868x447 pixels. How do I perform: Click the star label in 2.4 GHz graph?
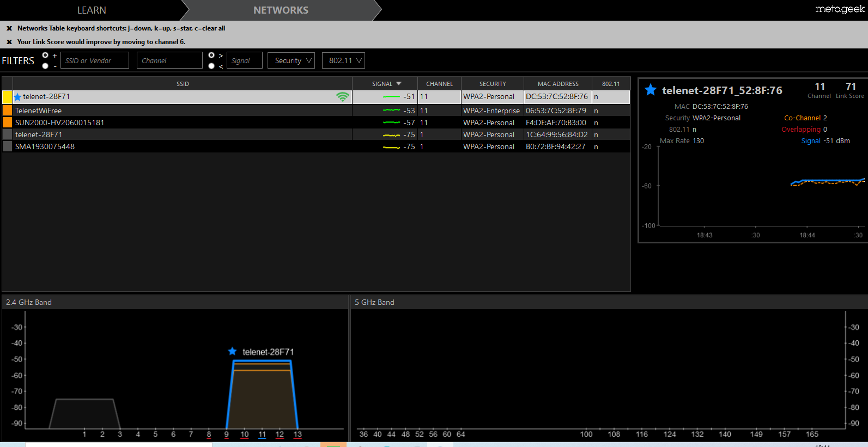(x=232, y=351)
